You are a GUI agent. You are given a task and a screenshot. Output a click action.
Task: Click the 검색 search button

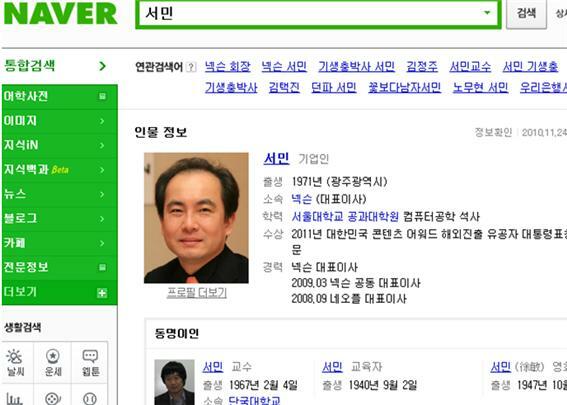coord(526,14)
